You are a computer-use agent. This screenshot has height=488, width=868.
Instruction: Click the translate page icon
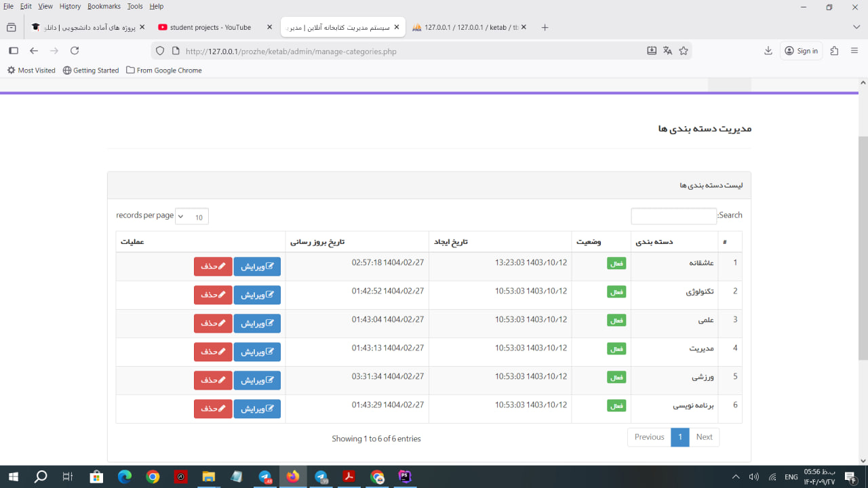[x=668, y=51]
